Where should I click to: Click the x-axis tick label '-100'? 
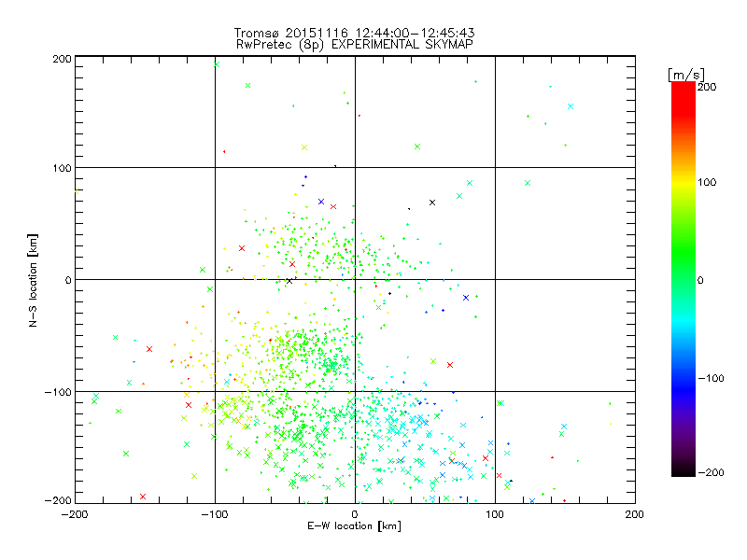point(216,514)
